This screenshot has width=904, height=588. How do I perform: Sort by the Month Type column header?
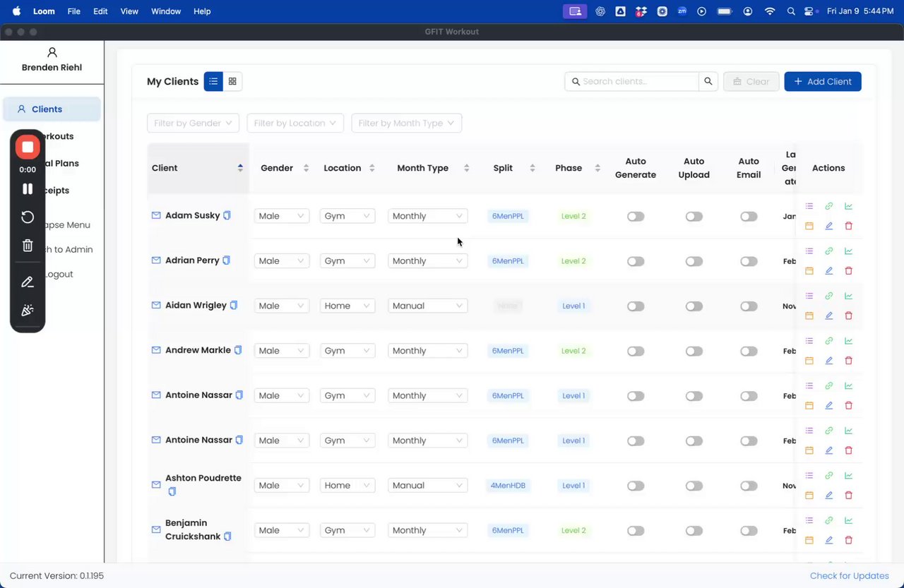click(x=433, y=168)
